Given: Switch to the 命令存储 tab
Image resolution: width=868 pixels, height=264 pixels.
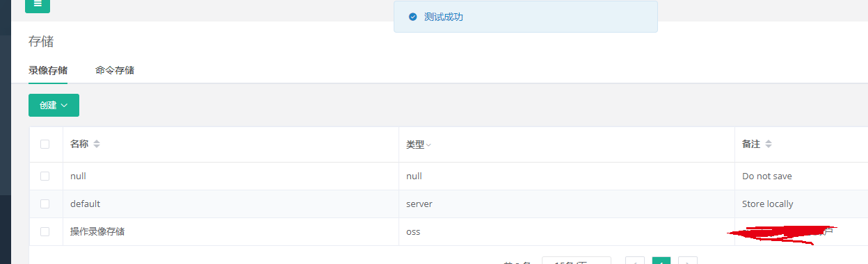Looking at the screenshot, I should coord(115,70).
